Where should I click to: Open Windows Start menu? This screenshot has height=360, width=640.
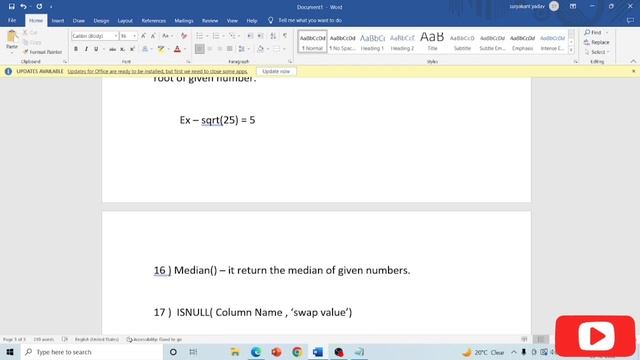10,352
